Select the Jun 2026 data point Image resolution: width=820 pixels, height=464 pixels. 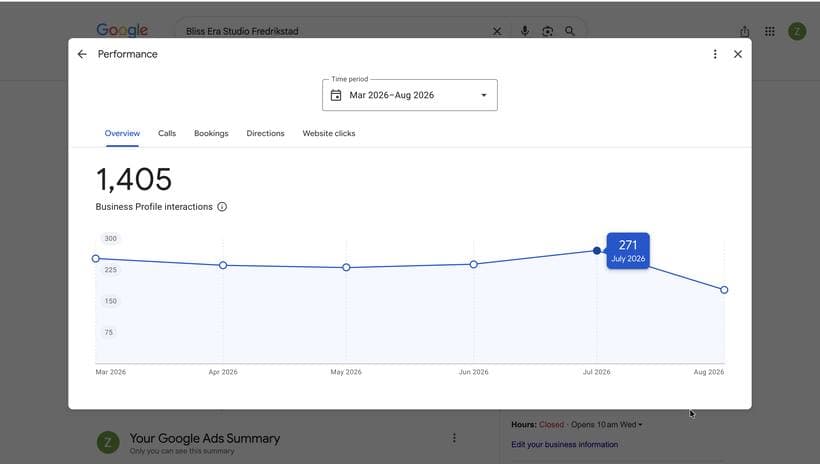(473, 264)
